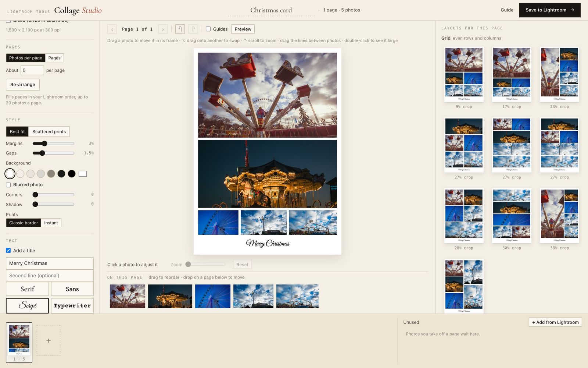The image size is (588, 368).
Task: Click the Second line optional field
Action: (x=50, y=276)
